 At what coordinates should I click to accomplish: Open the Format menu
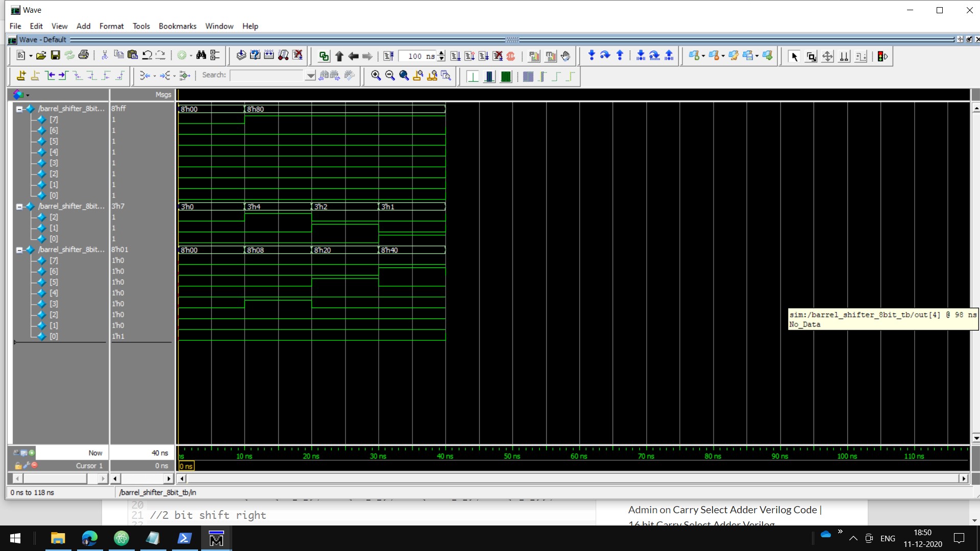click(x=111, y=26)
